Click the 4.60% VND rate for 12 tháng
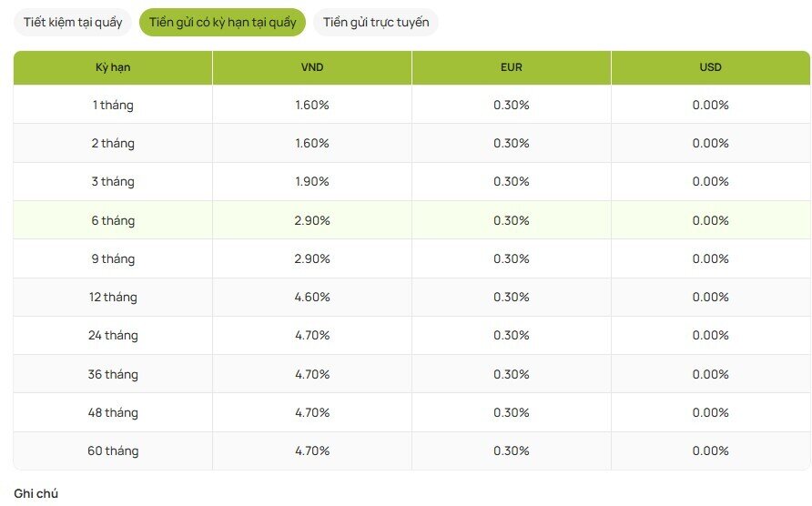Viewport: 812px width, 506px height. 312,298
